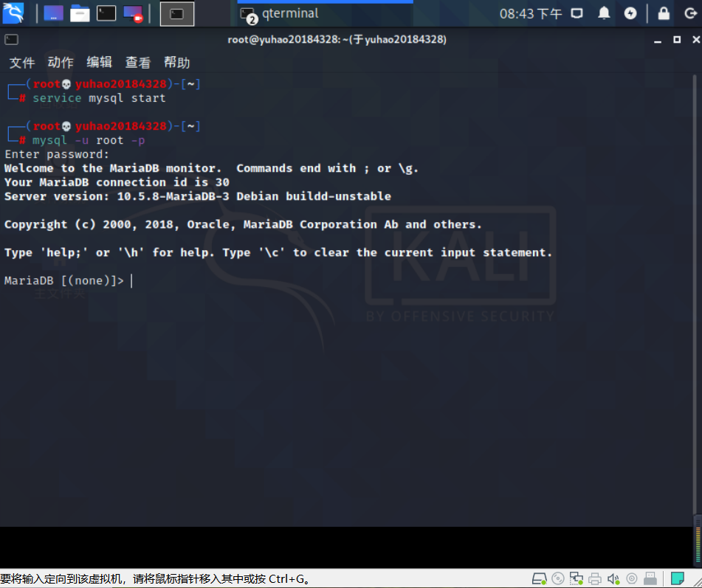Open the screen recorder panel icon

(133, 13)
